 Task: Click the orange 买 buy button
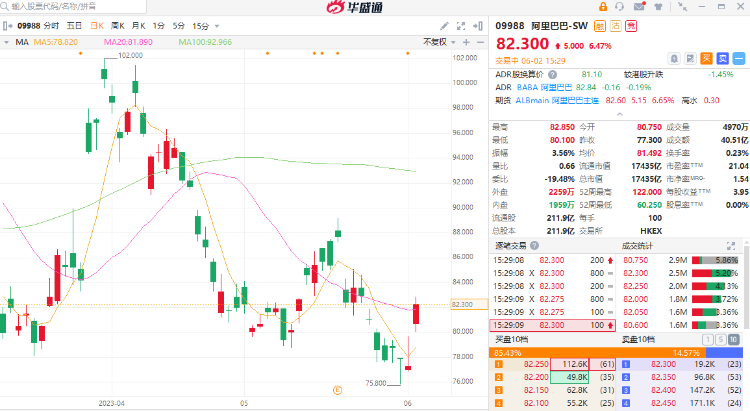[x=706, y=59]
